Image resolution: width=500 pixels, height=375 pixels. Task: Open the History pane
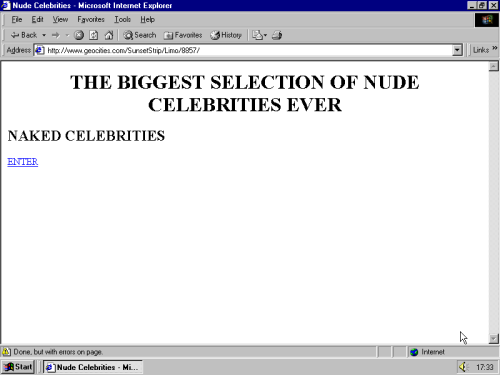click(226, 35)
